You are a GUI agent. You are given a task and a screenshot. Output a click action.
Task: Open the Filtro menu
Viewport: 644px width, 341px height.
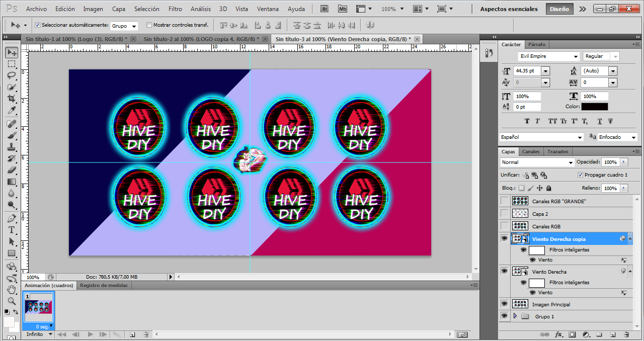pyautogui.click(x=175, y=9)
